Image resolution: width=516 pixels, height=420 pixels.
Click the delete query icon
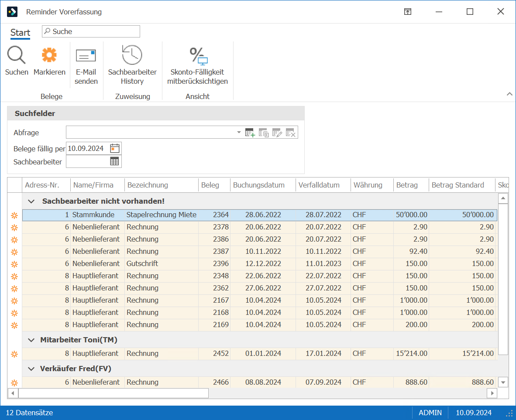click(x=291, y=133)
